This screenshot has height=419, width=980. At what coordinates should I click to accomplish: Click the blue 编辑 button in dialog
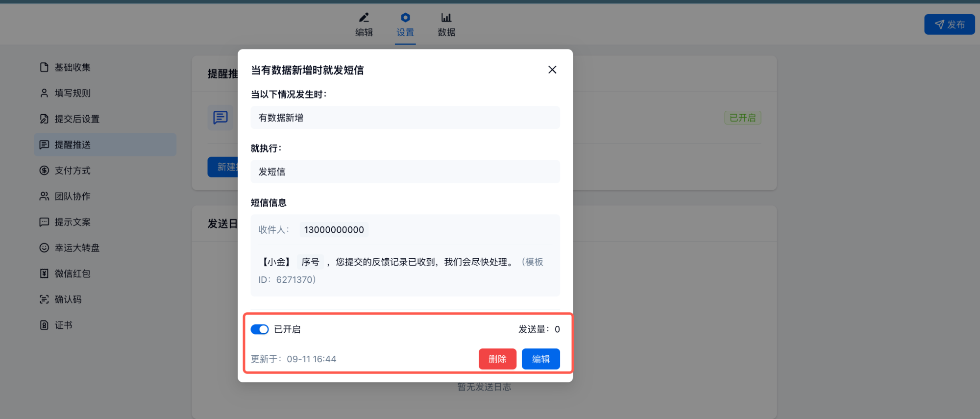pyautogui.click(x=540, y=359)
